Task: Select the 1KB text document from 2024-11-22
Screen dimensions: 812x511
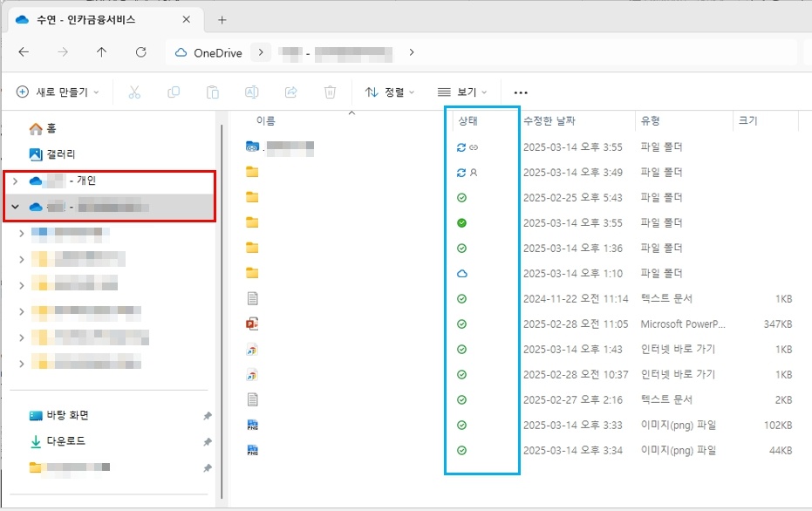Action: (x=252, y=298)
